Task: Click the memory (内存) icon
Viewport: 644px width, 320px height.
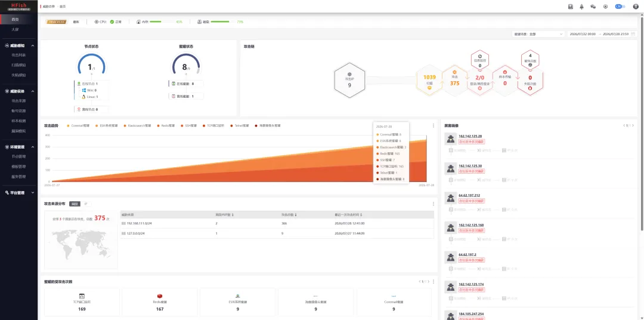Action: pyautogui.click(x=138, y=22)
